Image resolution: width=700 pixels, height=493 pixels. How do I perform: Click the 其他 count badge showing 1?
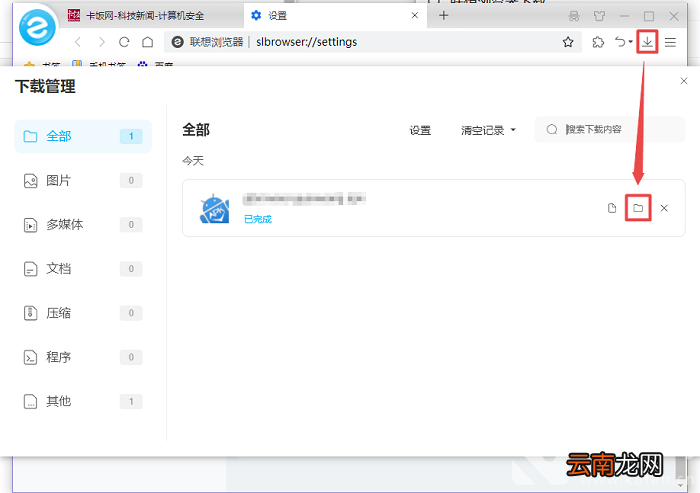click(x=131, y=401)
